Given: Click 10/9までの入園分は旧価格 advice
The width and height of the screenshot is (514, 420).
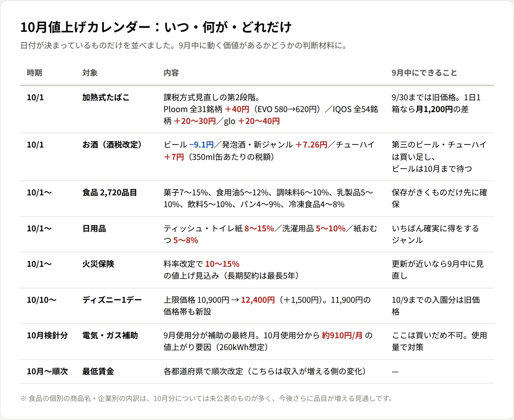Looking at the screenshot, I should click(436, 306).
